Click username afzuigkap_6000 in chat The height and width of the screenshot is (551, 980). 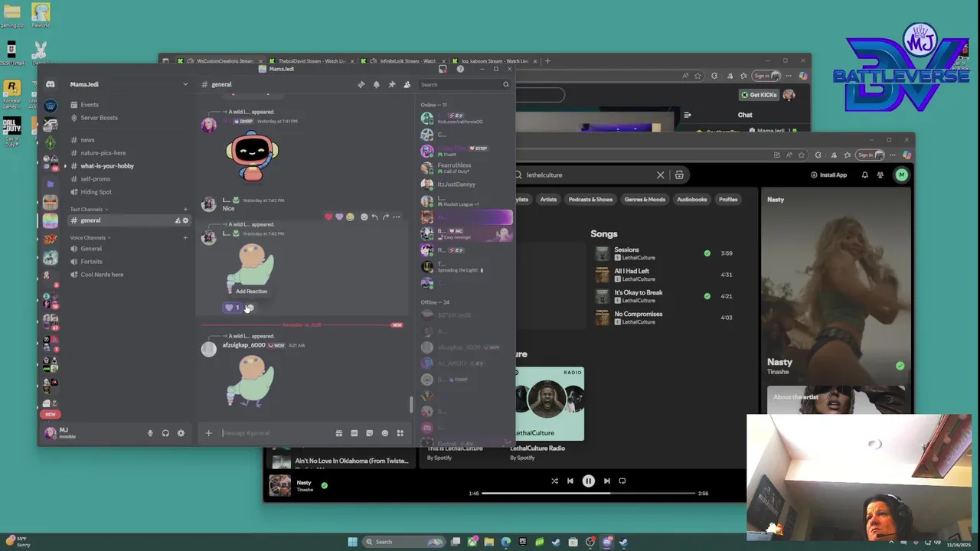[243, 345]
